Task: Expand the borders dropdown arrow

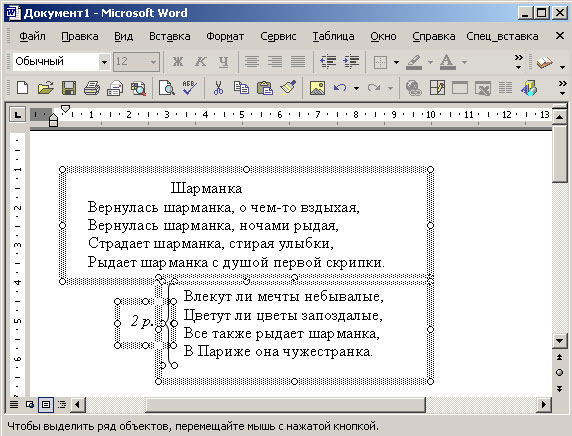Action: click(x=396, y=62)
